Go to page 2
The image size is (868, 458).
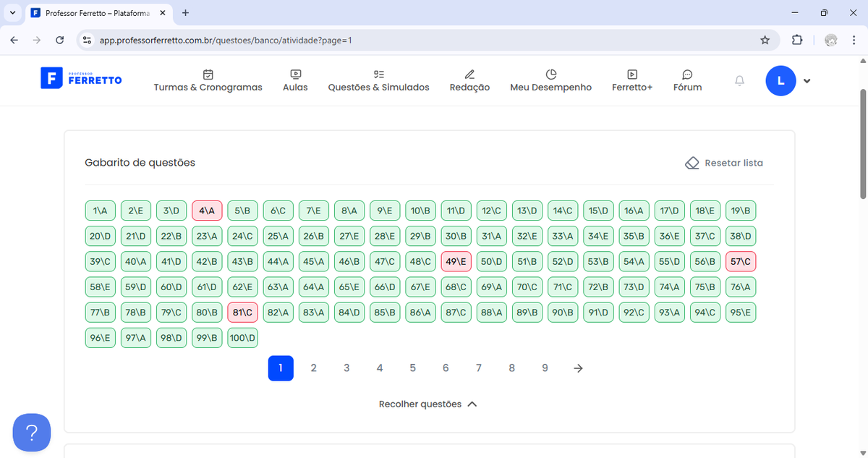point(313,368)
